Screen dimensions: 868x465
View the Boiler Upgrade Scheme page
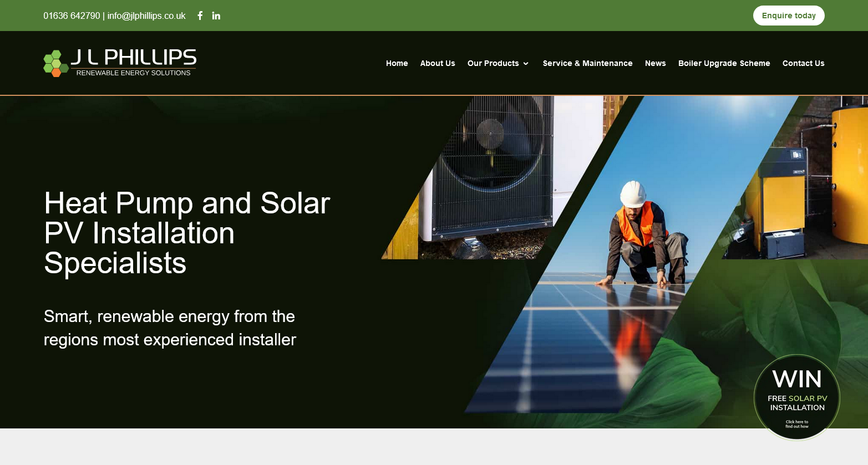pyautogui.click(x=724, y=63)
